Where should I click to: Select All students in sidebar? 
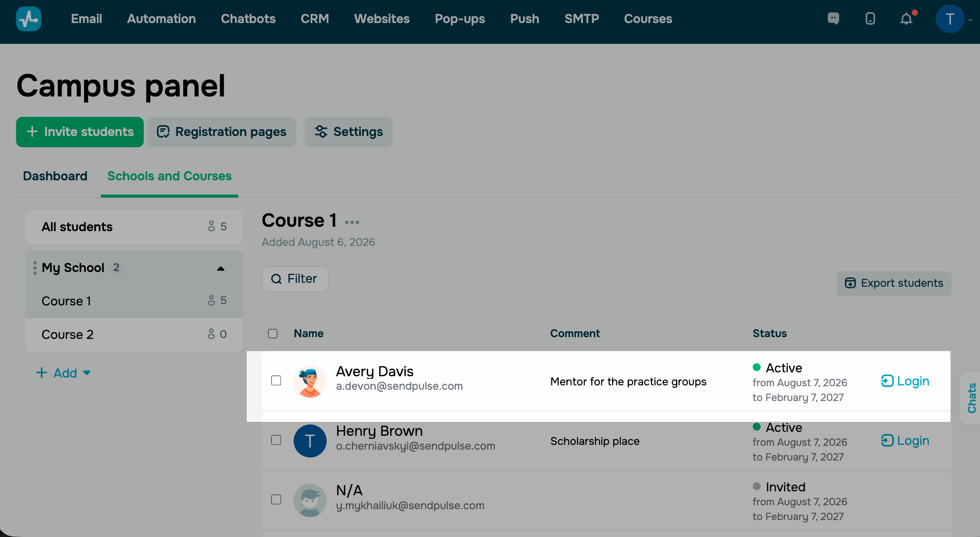[x=134, y=227]
